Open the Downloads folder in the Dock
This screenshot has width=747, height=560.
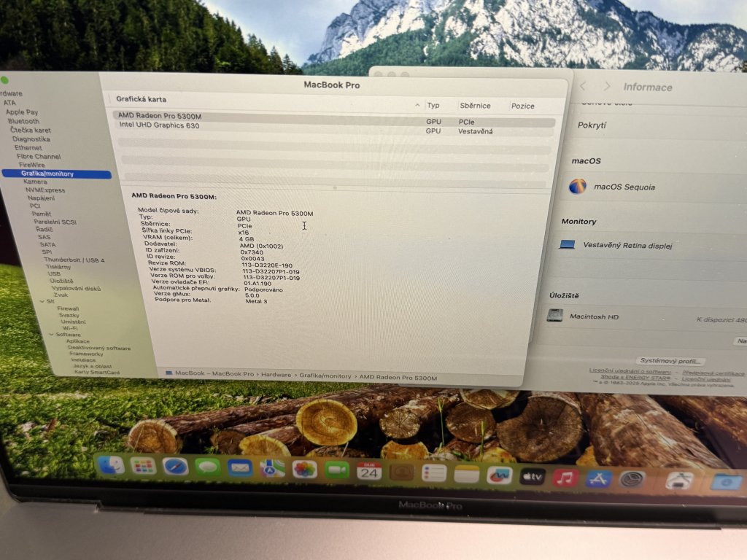coord(726,482)
